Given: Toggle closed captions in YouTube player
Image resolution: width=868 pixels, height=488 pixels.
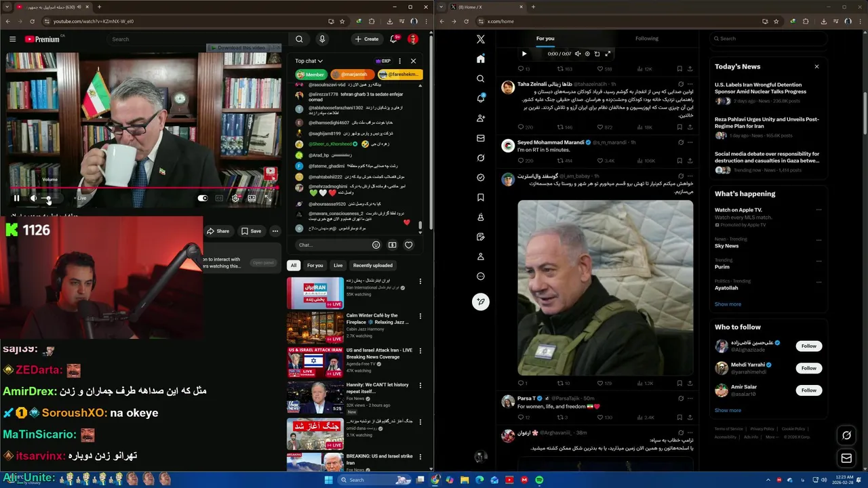Looking at the screenshot, I should pyautogui.click(x=219, y=199).
